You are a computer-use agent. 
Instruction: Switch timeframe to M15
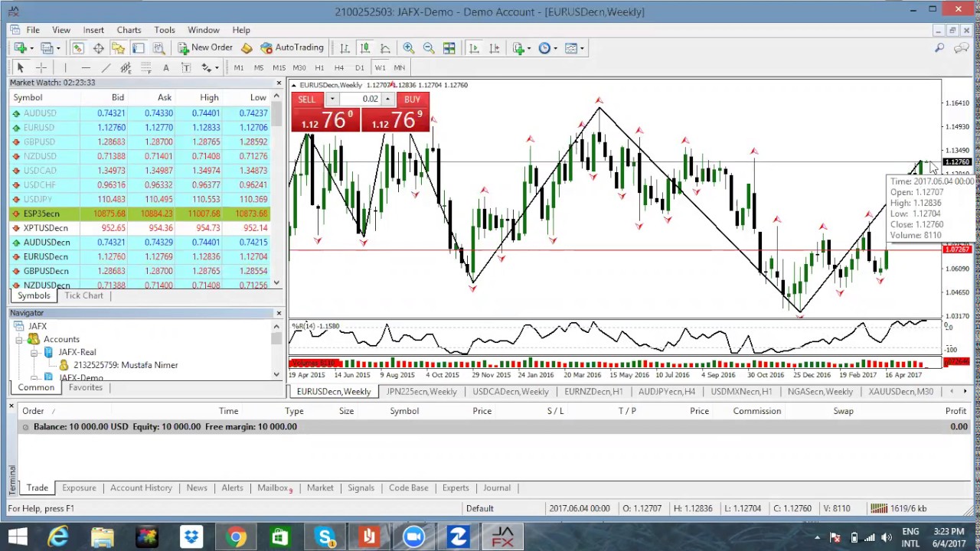279,68
